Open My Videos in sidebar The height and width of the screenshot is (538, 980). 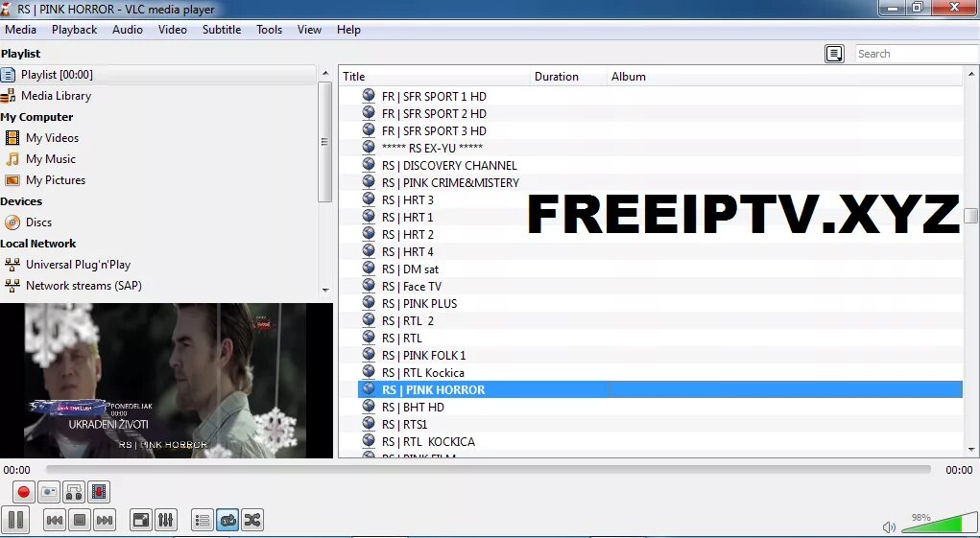click(158, 138)
